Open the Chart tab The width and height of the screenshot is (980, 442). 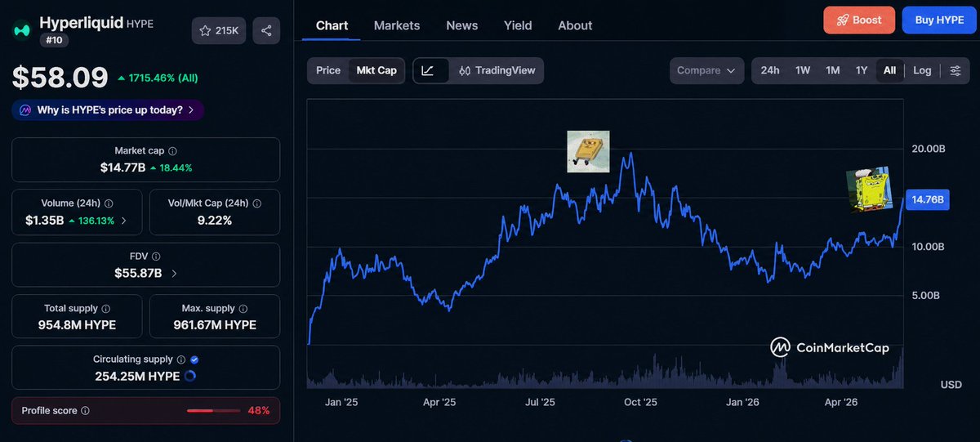332,25
